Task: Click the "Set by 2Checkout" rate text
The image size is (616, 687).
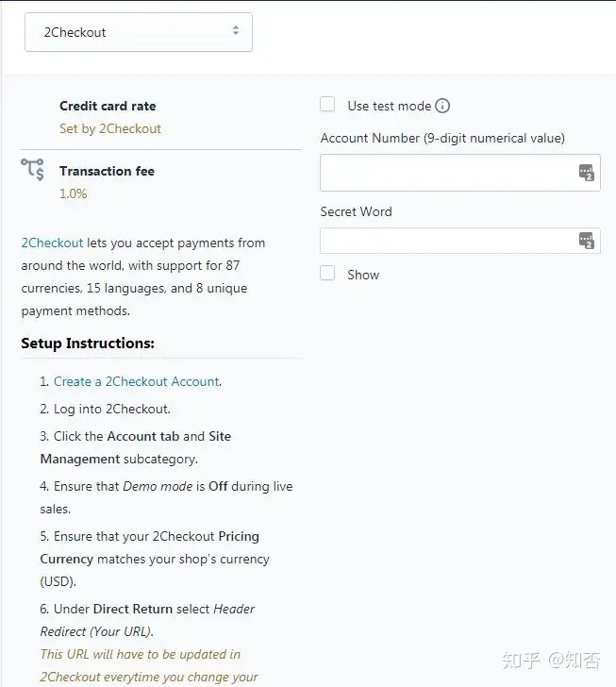Action: click(x=109, y=128)
